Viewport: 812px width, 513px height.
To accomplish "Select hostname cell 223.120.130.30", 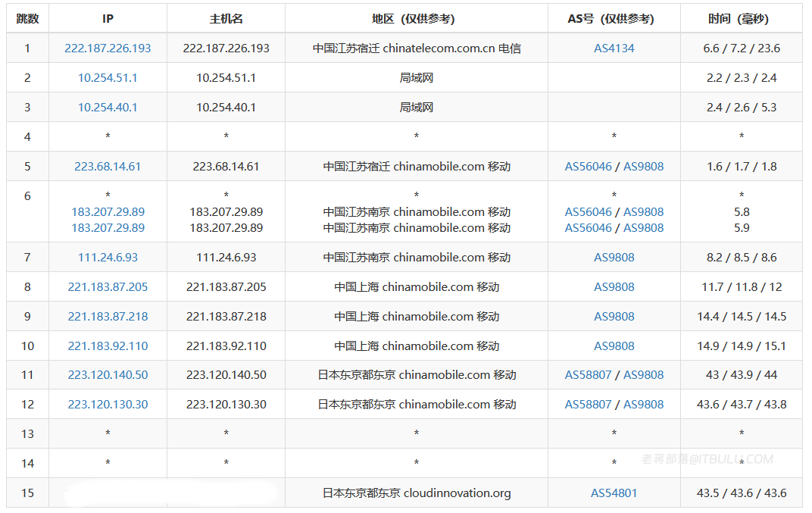I will pyautogui.click(x=226, y=404).
